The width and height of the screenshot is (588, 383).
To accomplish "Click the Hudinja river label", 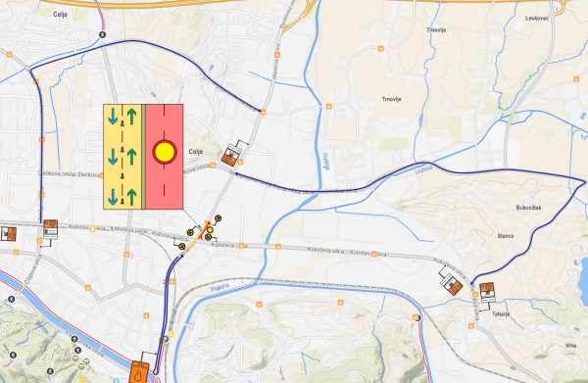I will 326,162.
